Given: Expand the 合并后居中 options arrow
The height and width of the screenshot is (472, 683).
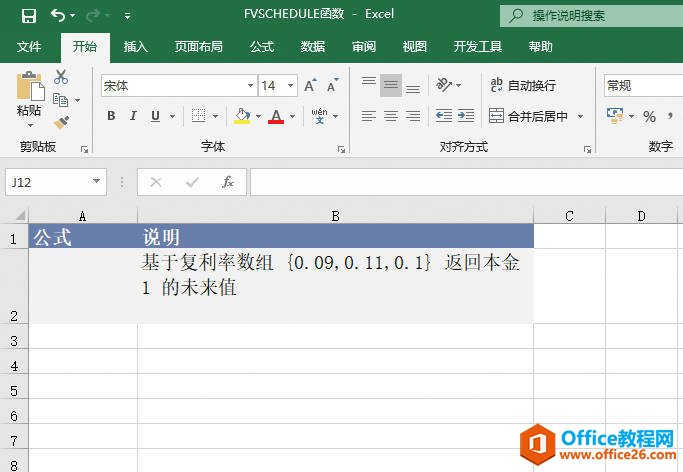Looking at the screenshot, I should [x=580, y=116].
